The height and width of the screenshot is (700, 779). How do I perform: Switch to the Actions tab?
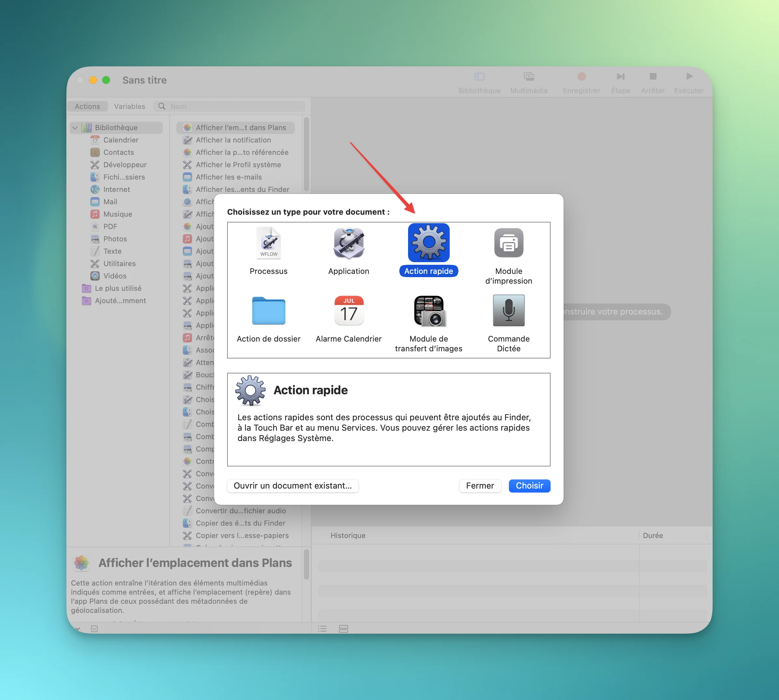coord(87,107)
